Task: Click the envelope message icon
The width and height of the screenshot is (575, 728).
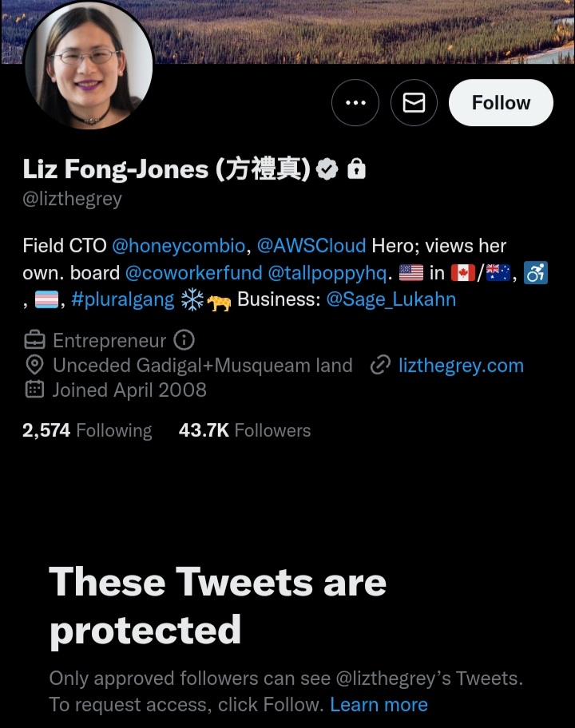Action: click(x=414, y=103)
